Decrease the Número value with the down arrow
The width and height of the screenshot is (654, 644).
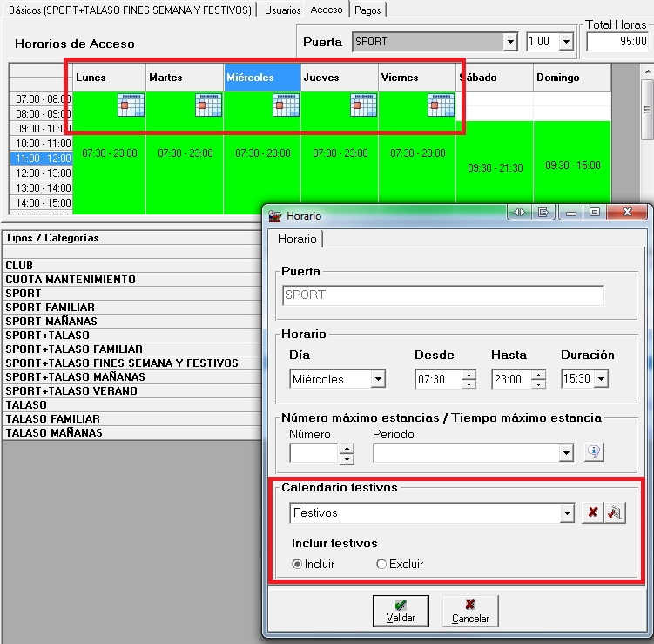(x=347, y=459)
